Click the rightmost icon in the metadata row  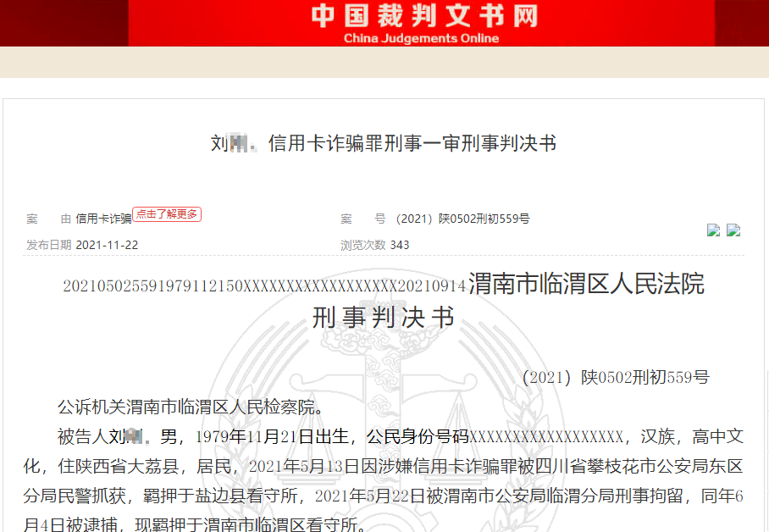click(733, 230)
